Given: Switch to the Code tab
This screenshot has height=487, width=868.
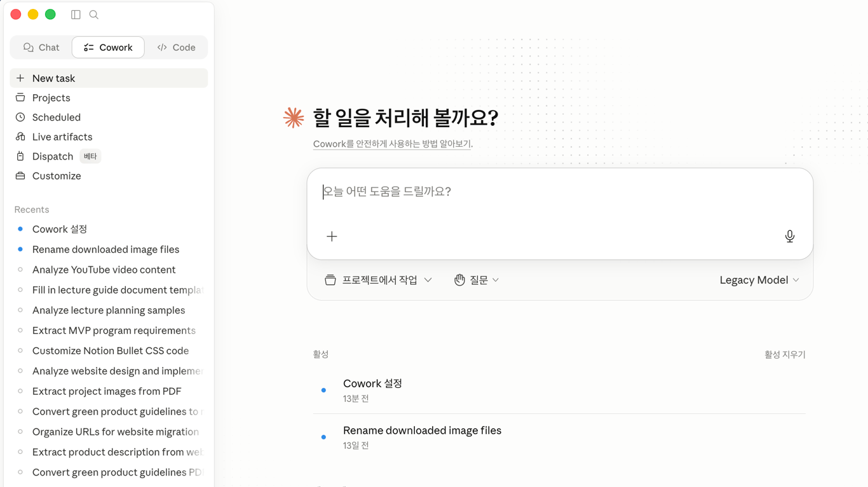Looking at the screenshot, I should [176, 48].
